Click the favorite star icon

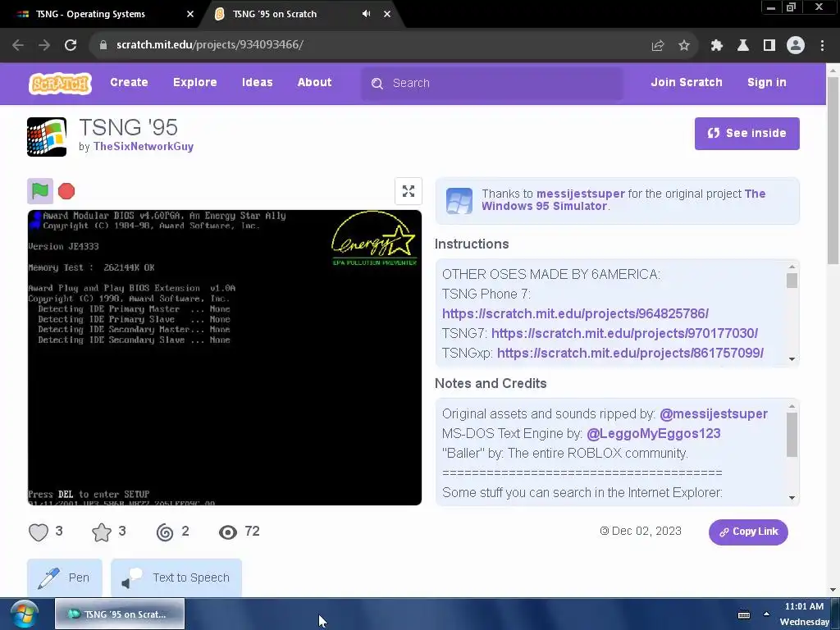click(102, 532)
